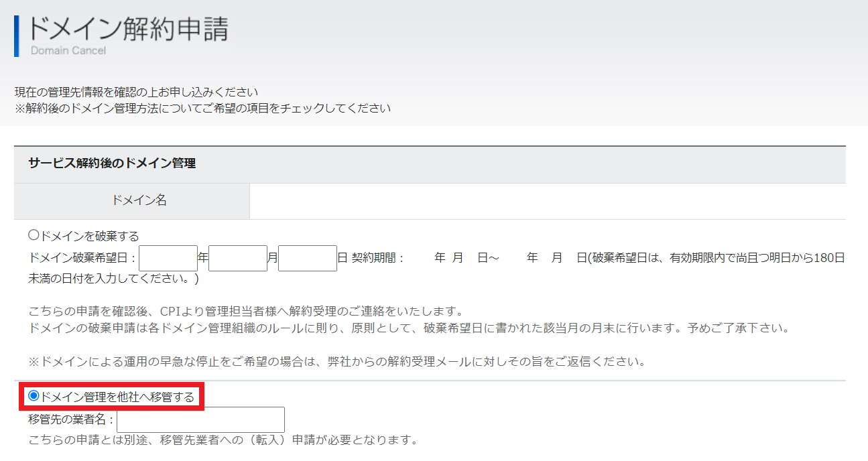Viewport: 868px width, 461px height.
Task: Focus the month field before 月
Action: [x=238, y=258]
